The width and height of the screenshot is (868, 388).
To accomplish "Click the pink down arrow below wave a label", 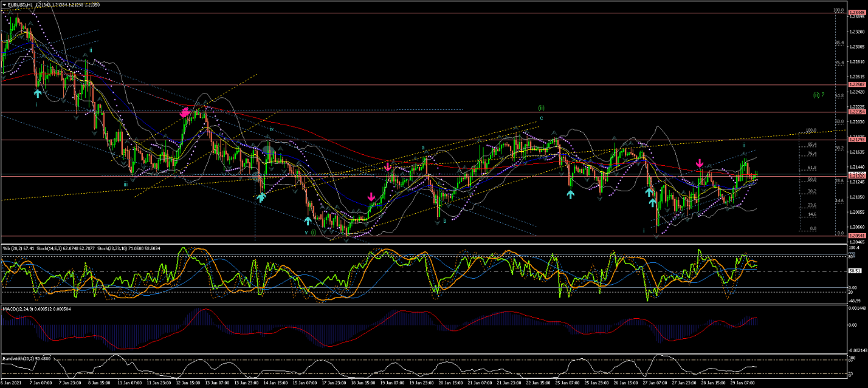I will (x=388, y=165).
